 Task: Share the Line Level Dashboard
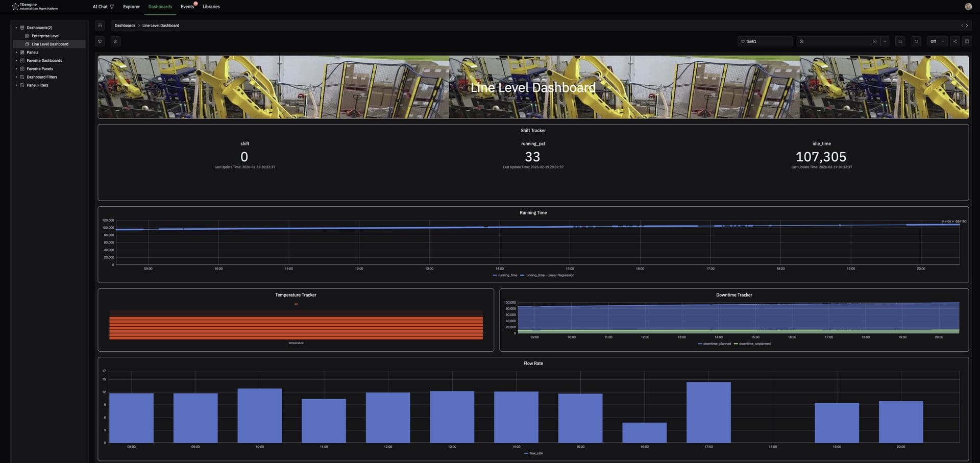tap(955, 41)
